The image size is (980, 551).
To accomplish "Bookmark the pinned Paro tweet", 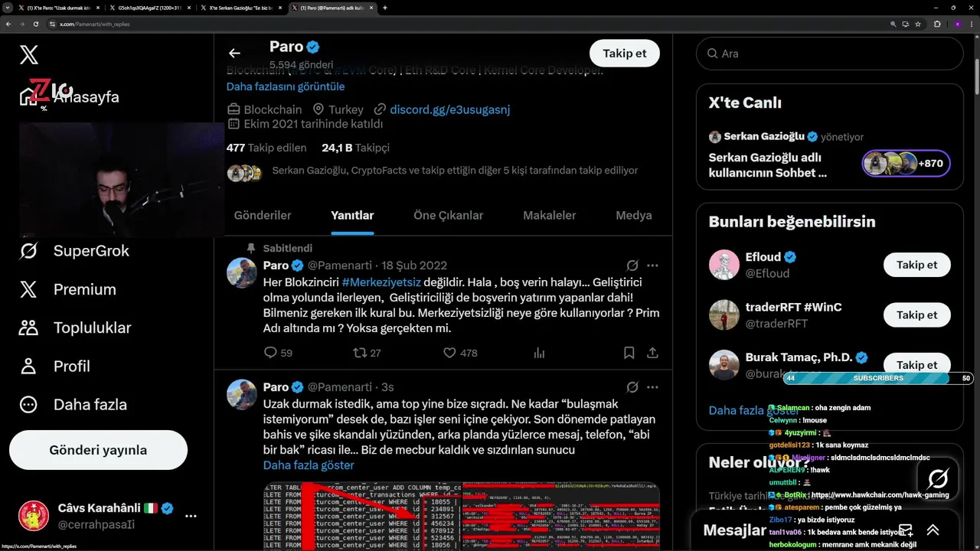I will (x=629, y=353).
